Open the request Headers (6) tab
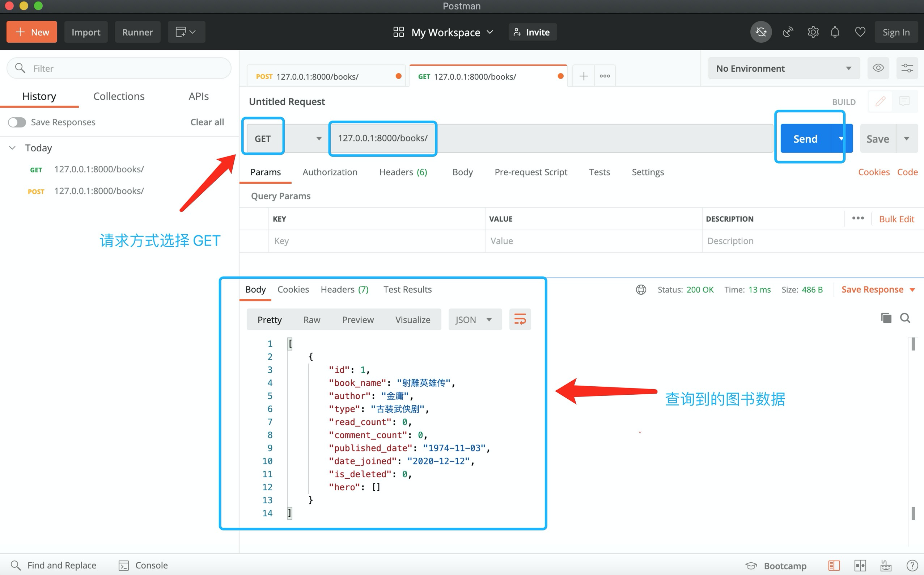The height and width of the screenshot is (575, 924). coord(403,172)
